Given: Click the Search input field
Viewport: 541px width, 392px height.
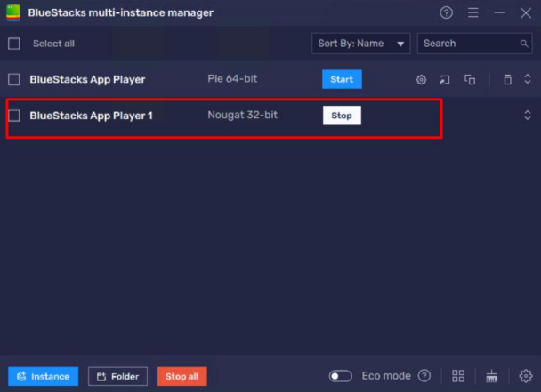Looking at the screenshot, I should click(x=474, y=44).
